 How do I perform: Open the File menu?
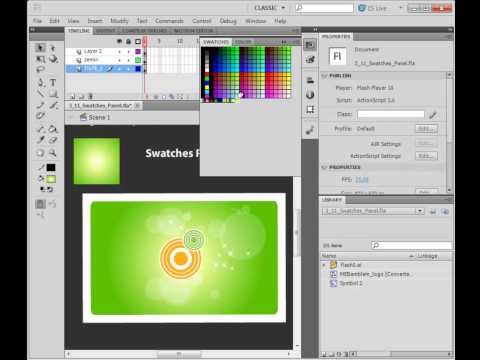[37, 21]
